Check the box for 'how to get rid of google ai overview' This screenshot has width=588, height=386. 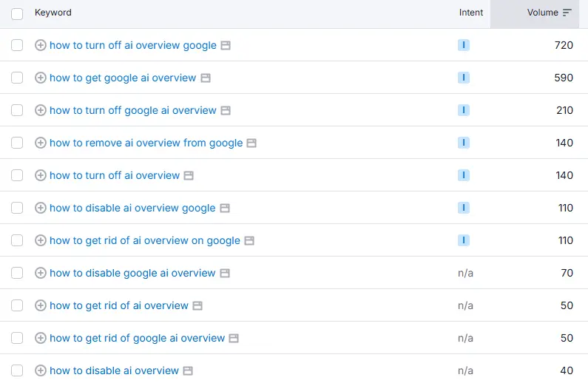point(17,339)
